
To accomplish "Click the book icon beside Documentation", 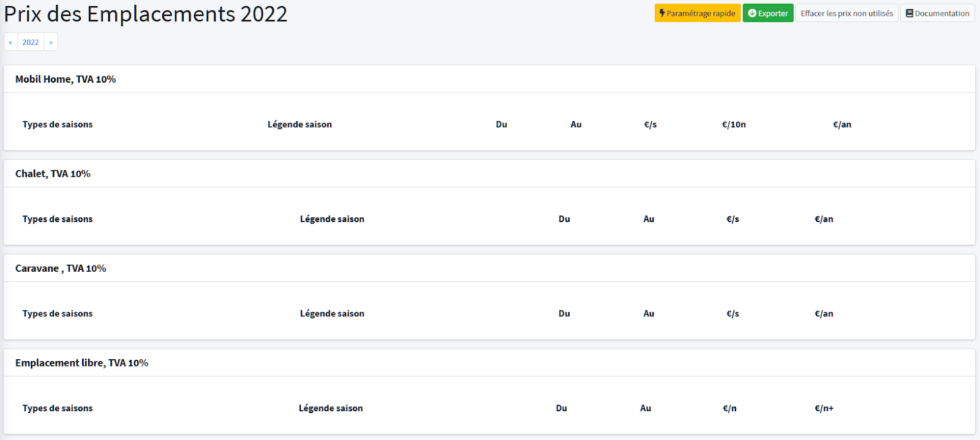I will 910,13.
